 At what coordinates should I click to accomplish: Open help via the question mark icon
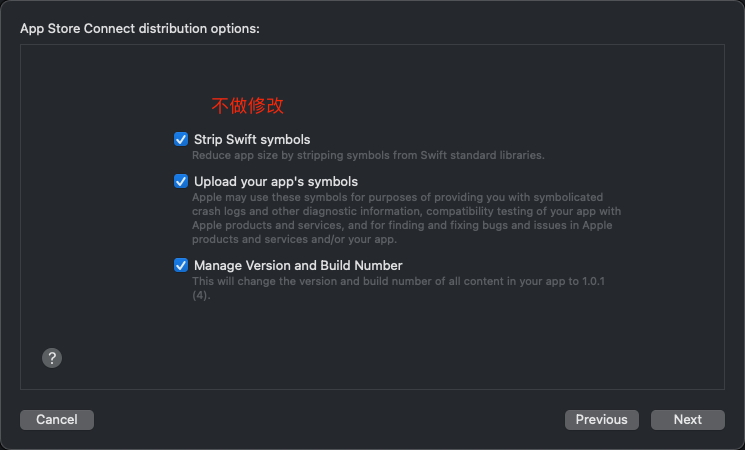coord(52,358)
